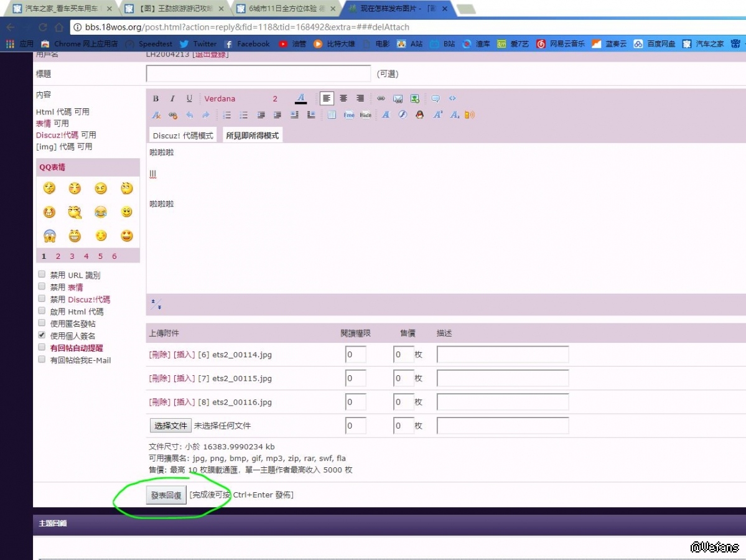Click the editor resize arrows below the text area
Viewport: 746px width, 560px height.
coord(156,304)
